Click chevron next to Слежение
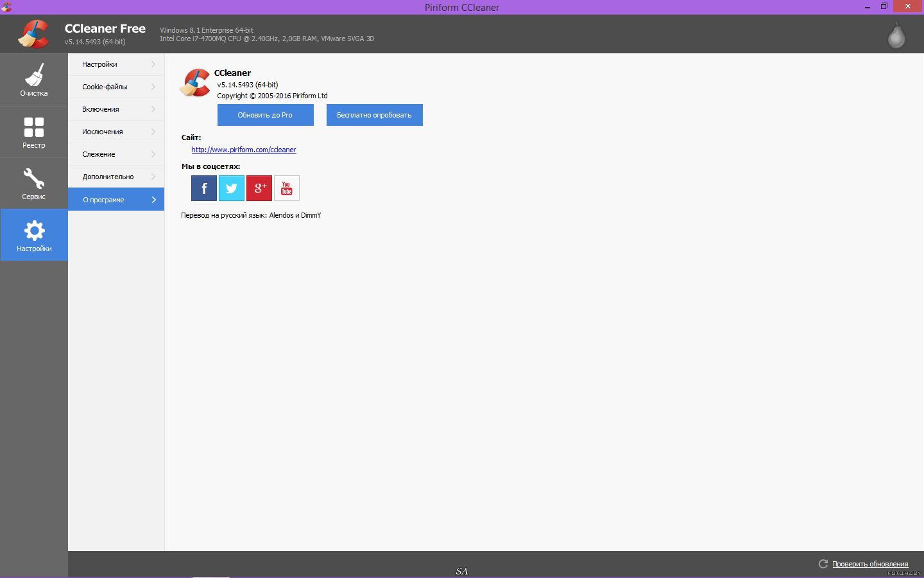The width and height of the screenshot is (924, 578). (153, 154)
